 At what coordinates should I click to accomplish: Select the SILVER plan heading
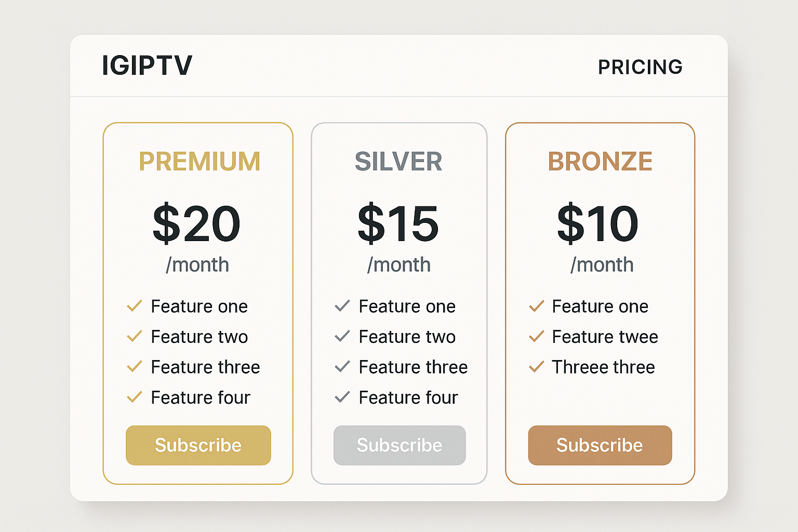(x=398, y=161)
